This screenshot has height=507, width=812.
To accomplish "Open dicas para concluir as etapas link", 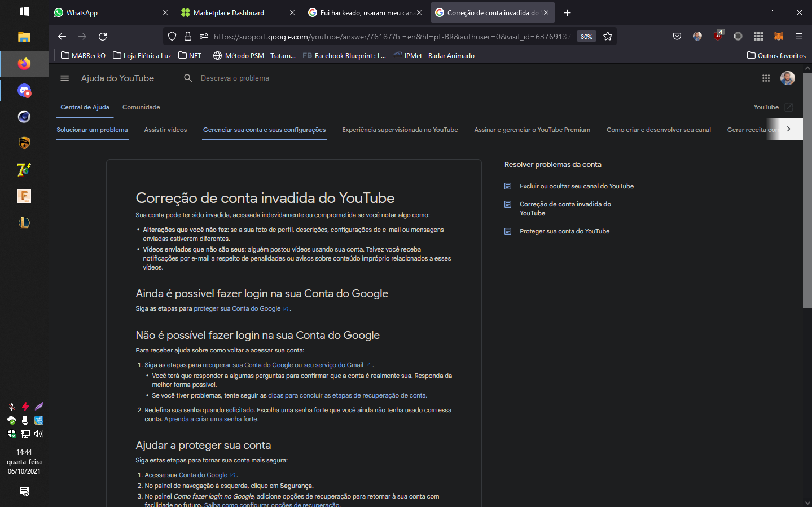I will [x=347, y=395].
